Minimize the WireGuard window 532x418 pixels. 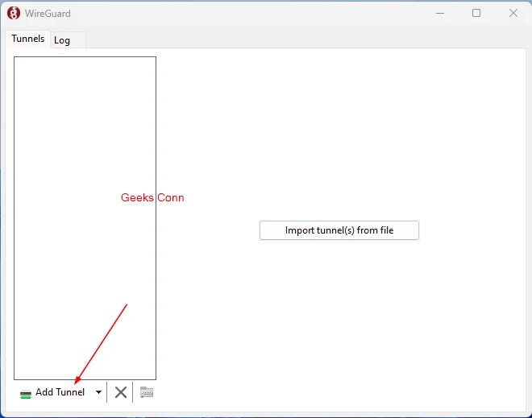(x=440, y=13)
